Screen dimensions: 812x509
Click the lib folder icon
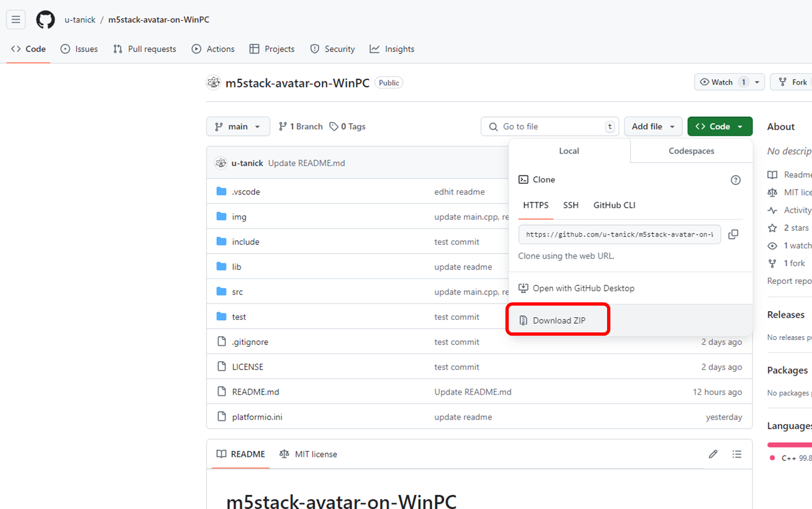tap(221, 266)
